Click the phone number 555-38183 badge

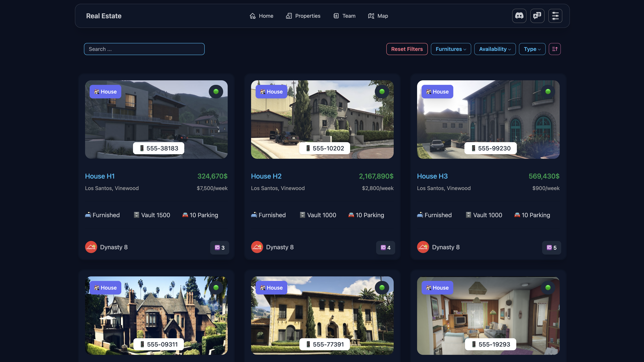pos(158,148)
